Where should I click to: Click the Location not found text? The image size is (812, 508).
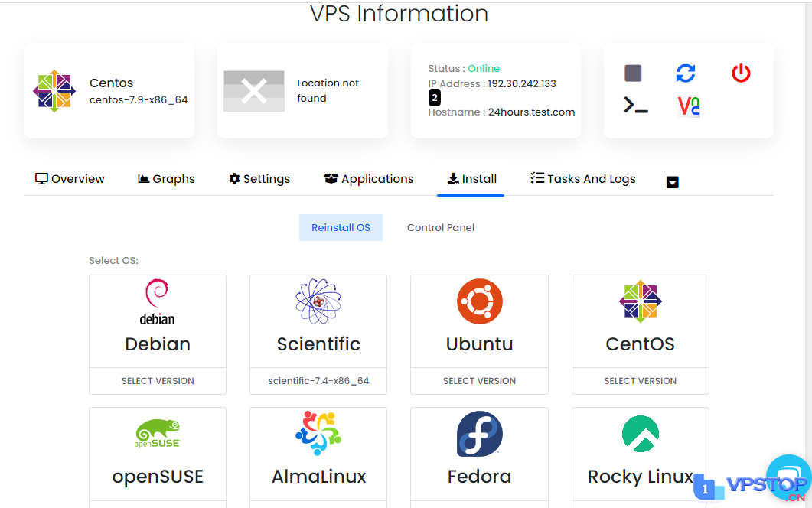tap(328, 90)
